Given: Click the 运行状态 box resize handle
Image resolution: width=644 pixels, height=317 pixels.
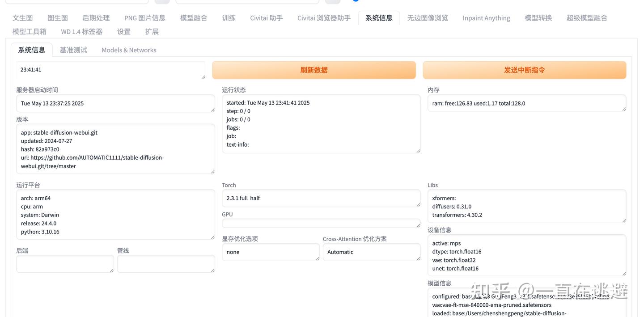Looking at the screenshot, I should coord(418,151).
